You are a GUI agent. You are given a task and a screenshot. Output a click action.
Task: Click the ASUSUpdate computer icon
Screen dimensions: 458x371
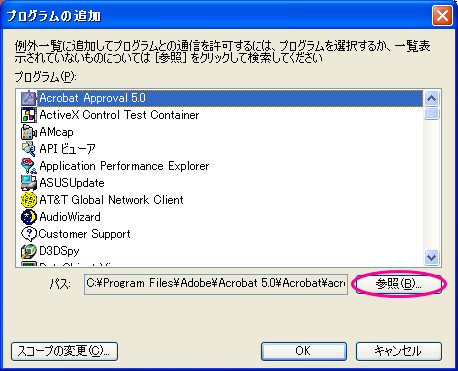click(29, 183)
